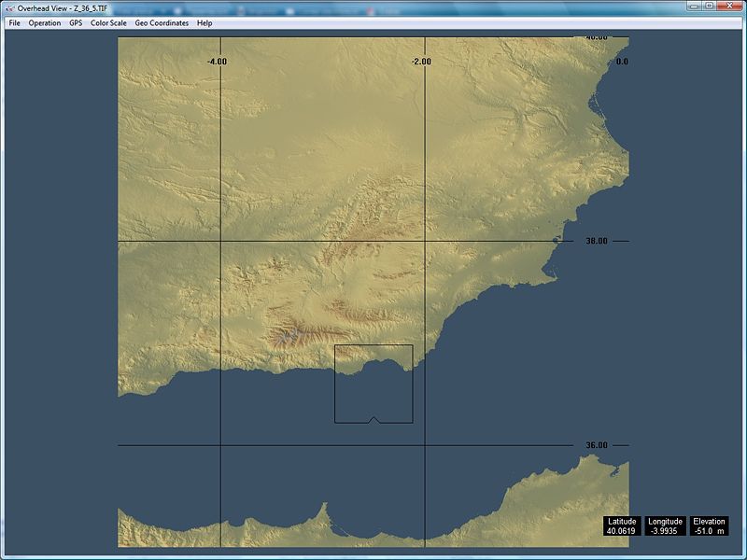Viewport: 747px width, 560px height.
Task: Maximize the Overhead View window
Action: (x=709, y=7)
